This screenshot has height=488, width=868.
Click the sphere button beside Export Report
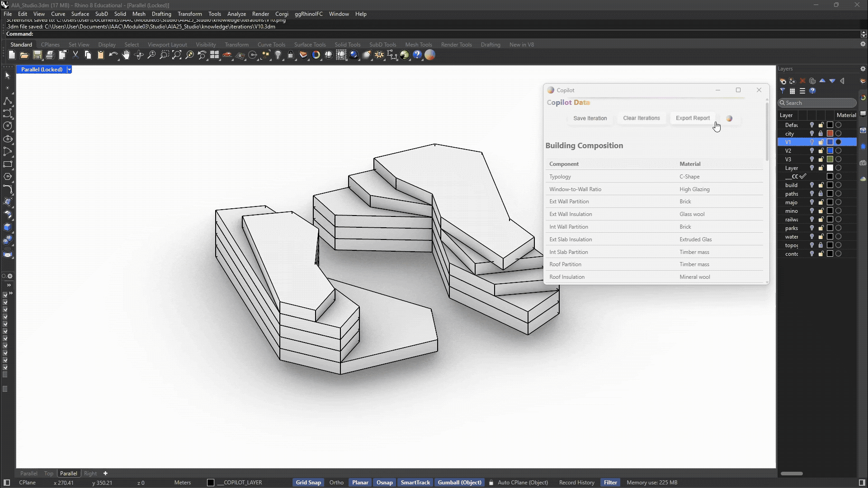point(729,118)
